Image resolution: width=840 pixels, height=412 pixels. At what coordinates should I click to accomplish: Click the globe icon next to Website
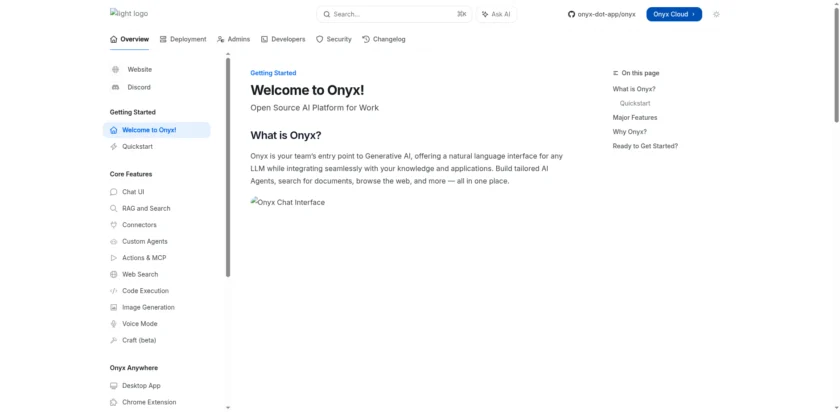115,70
